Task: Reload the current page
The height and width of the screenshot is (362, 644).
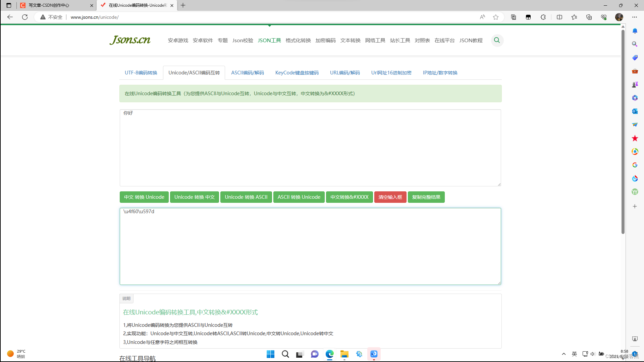Action: [x=24, y=17]
